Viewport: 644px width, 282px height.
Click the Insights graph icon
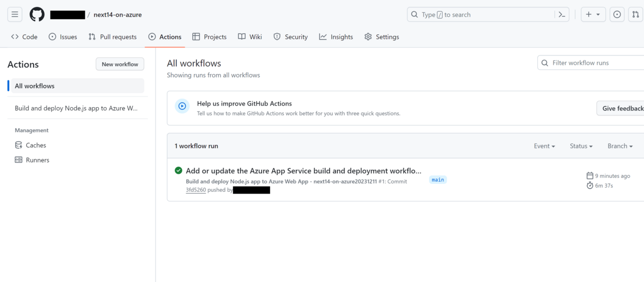(323, 36)
